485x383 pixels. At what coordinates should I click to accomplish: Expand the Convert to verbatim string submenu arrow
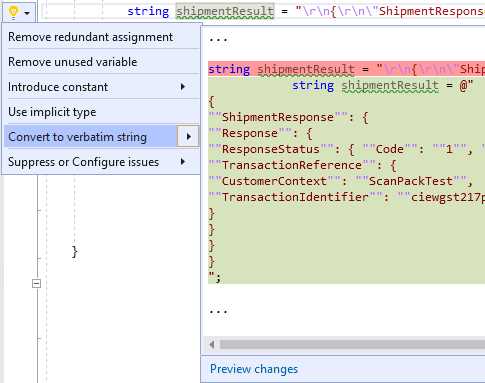pos(188,137)
